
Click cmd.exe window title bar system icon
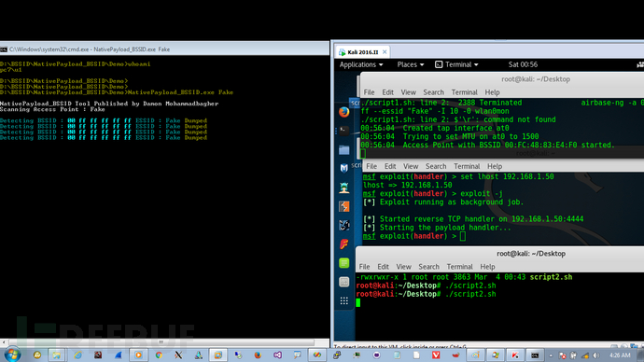point(4,49)
